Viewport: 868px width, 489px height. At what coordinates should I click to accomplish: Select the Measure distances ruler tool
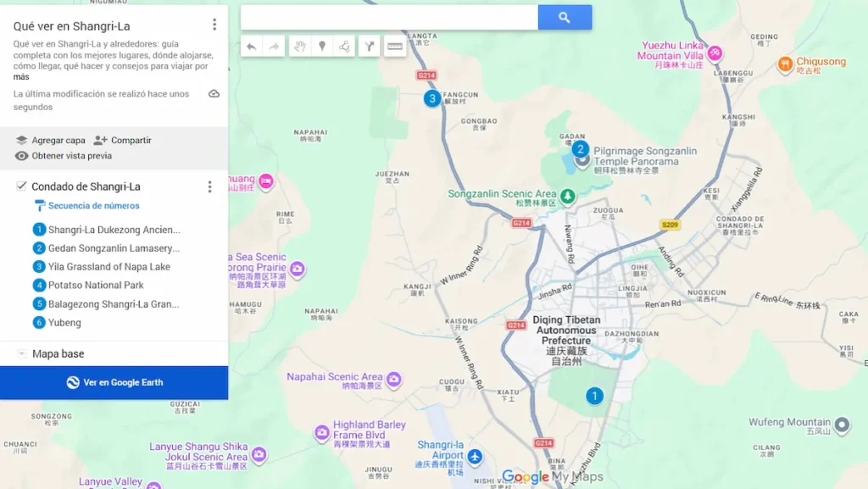(395, 47)
